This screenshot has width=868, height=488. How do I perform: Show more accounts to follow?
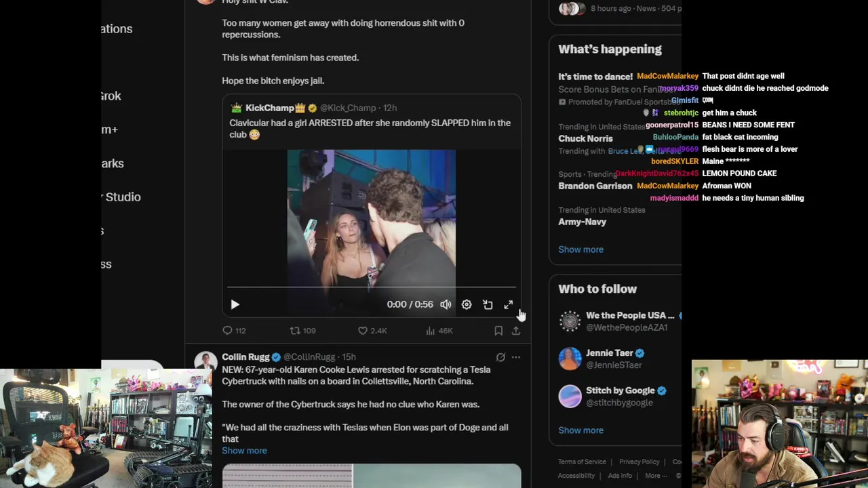click(580, 430)
